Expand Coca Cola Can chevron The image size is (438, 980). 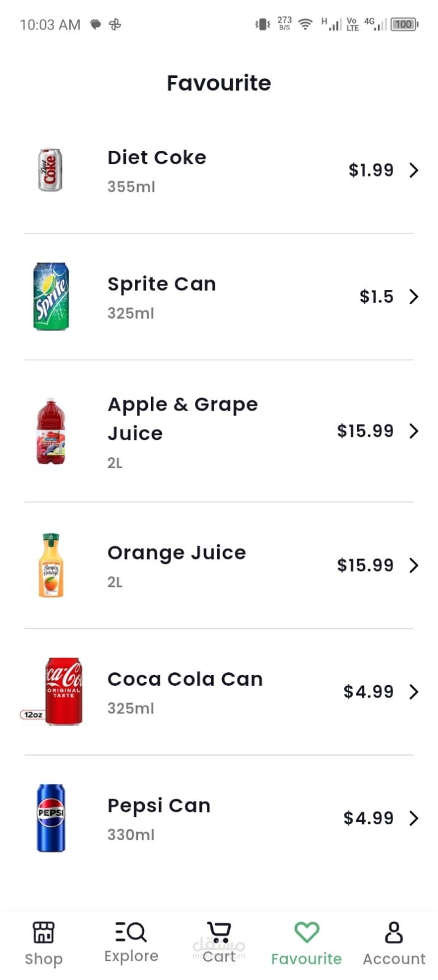click(x=414, y=692)
